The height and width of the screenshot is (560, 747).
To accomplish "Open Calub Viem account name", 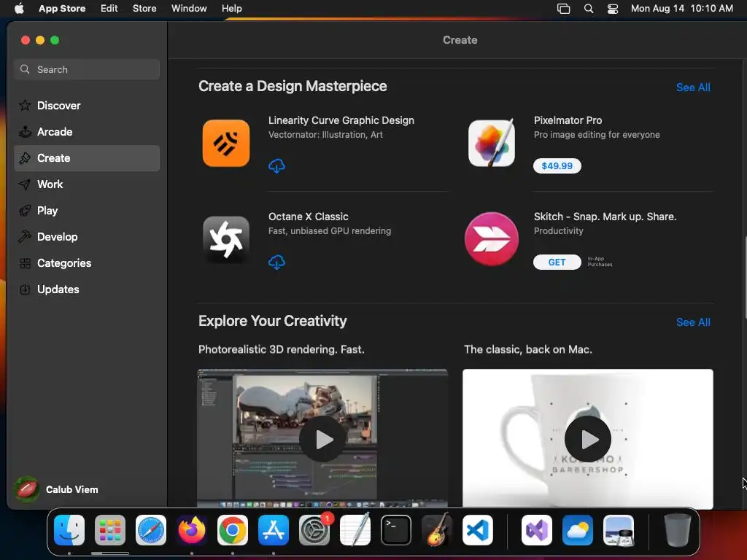I will [72, 489].
